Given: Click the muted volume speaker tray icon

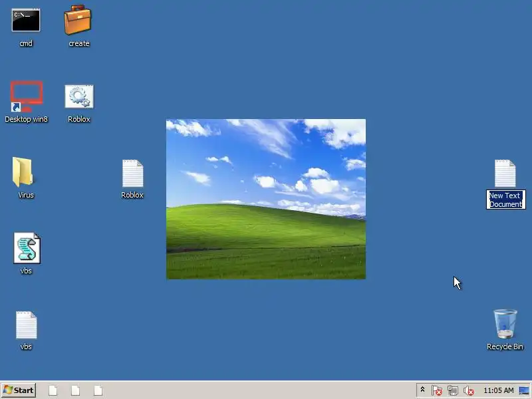Looking at the screenshot, I should (469, 391).
